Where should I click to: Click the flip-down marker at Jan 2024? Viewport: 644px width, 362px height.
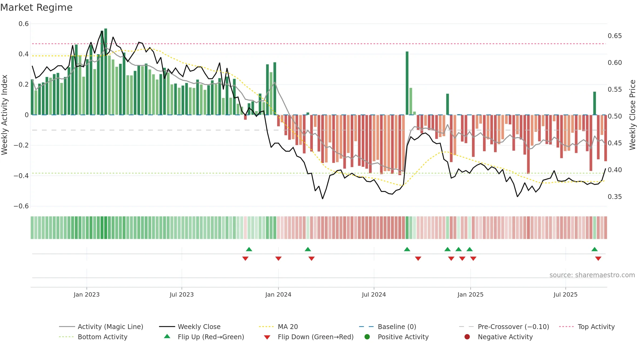pyautogui.click(x=278, y=258)
